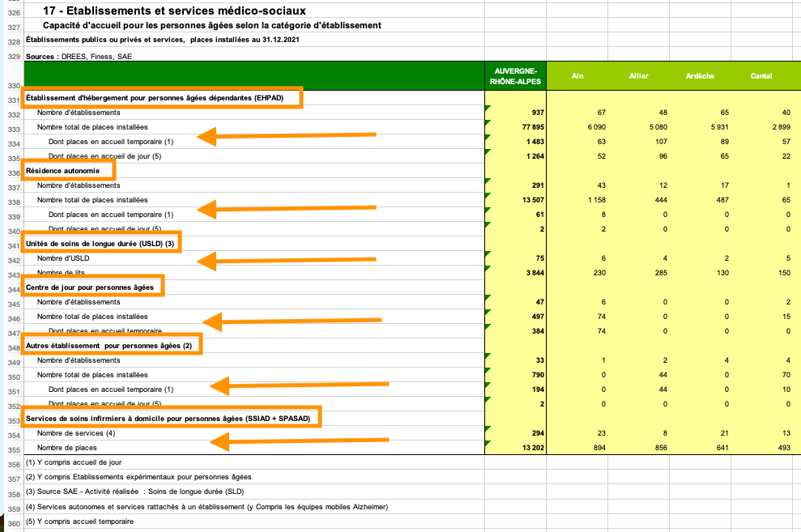Click the orange arrow in row 333

pyautogui.click(x=286, y=135)
